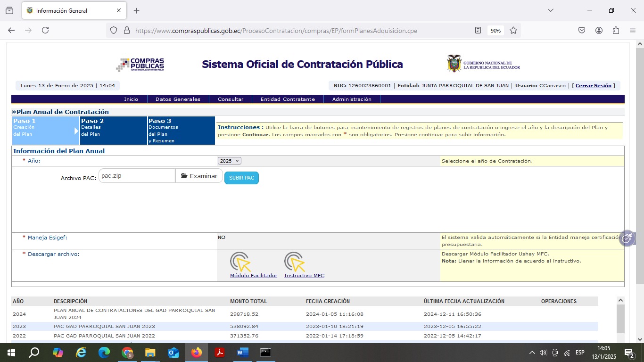Click the Instructivo MFC download icon
644x362 pixels.
294,262
